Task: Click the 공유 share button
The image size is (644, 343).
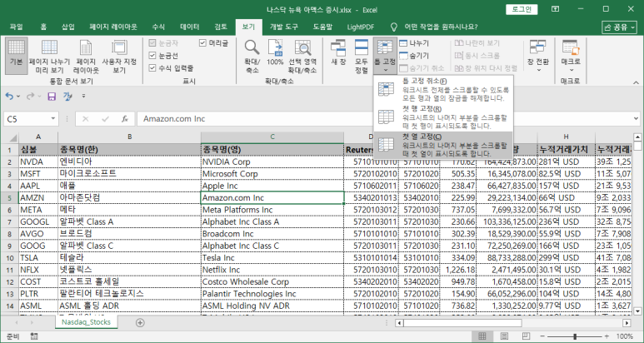Action: click(x=619, y=27)
